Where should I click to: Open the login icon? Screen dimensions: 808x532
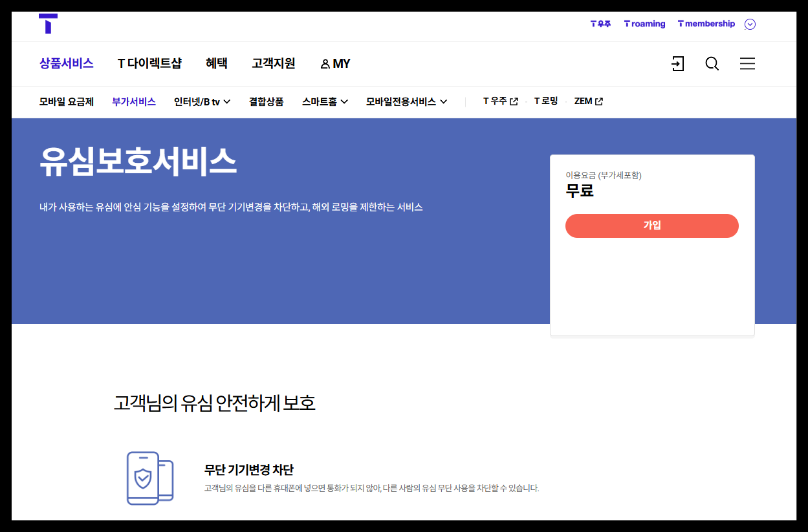(x=677, y=63)
